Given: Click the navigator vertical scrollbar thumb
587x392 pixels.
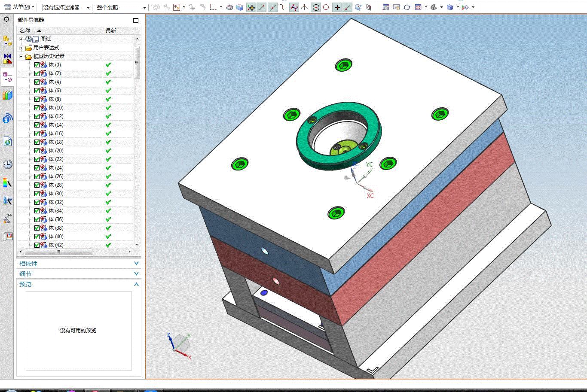Looking at the screenshot, I should 137,63.
